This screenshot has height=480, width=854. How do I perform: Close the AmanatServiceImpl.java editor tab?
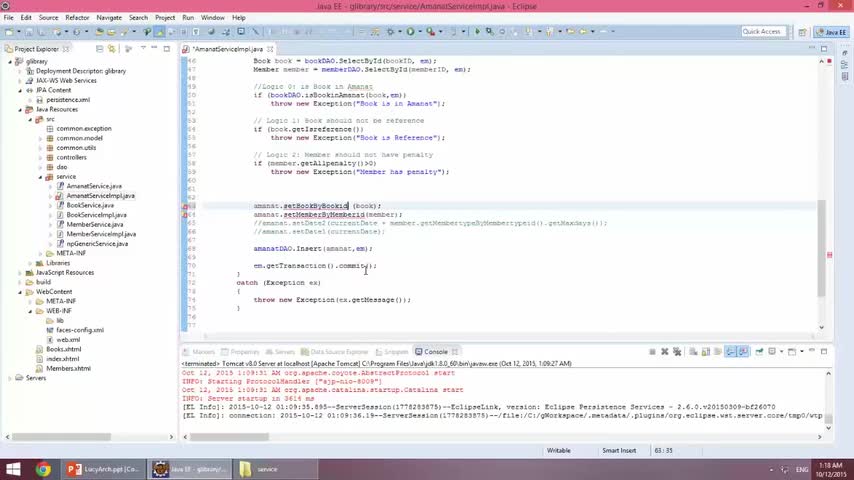(270, 49)
